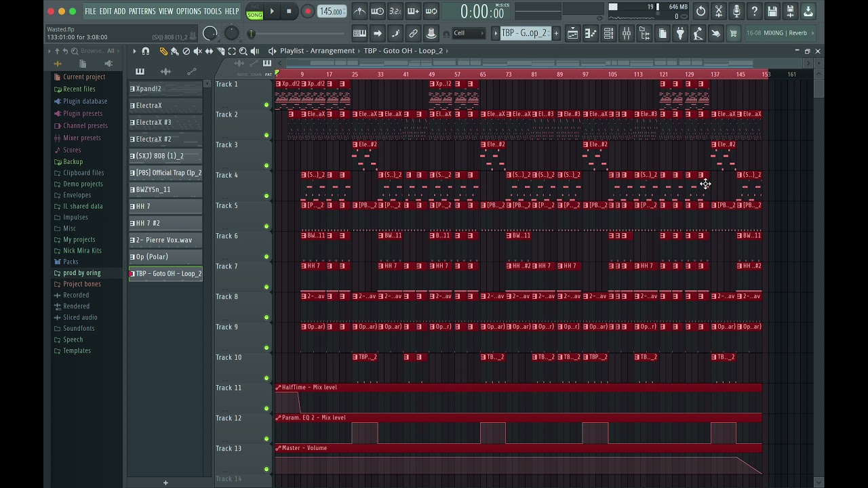
Task: Open the Piano roll view
Action: 591,33
